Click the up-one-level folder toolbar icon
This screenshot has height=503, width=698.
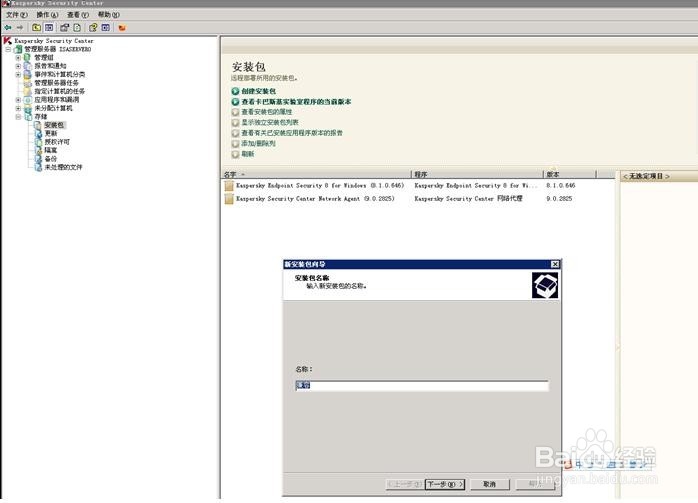[x=37, y=28]
